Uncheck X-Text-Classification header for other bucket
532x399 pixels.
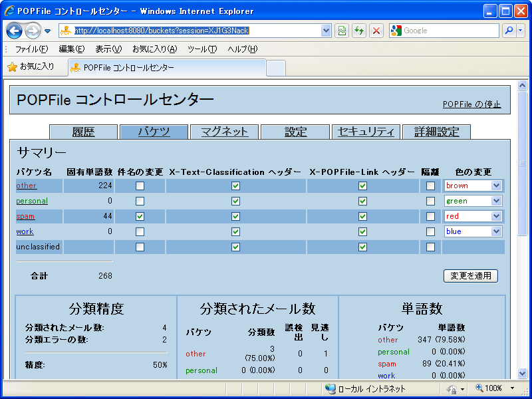pos(235,186)
